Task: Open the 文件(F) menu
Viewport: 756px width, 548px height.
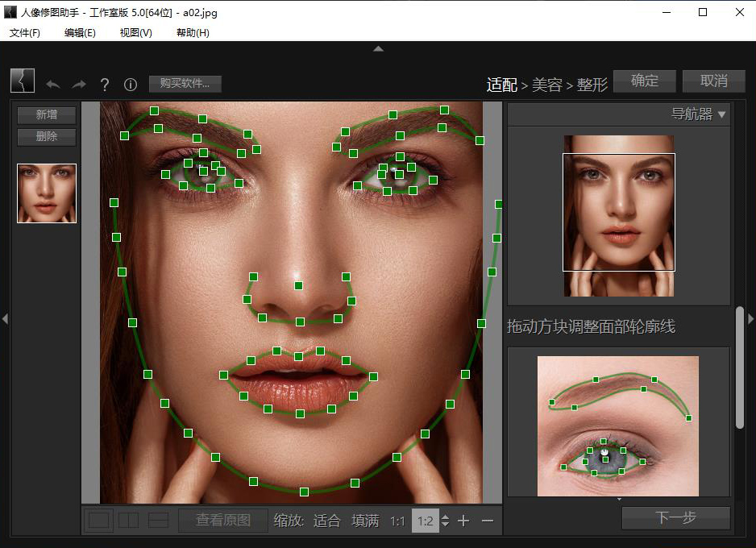Action: coord(25,33)
